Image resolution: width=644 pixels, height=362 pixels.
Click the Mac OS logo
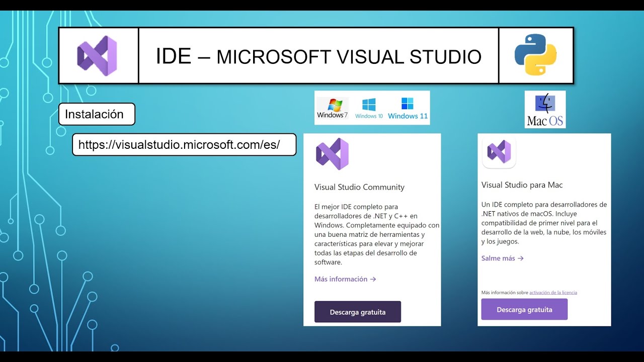coord(545,110)
